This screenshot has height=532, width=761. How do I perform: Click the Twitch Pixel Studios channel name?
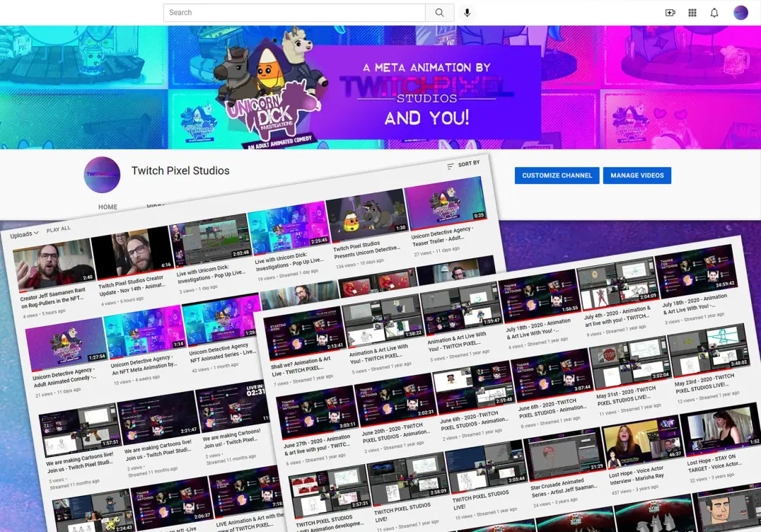point(180,171)
